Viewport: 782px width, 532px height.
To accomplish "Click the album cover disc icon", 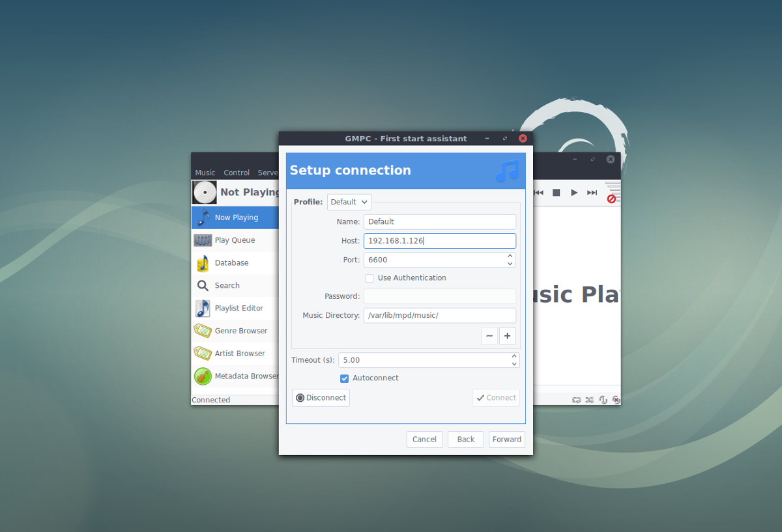I will (x=205, y=192).
